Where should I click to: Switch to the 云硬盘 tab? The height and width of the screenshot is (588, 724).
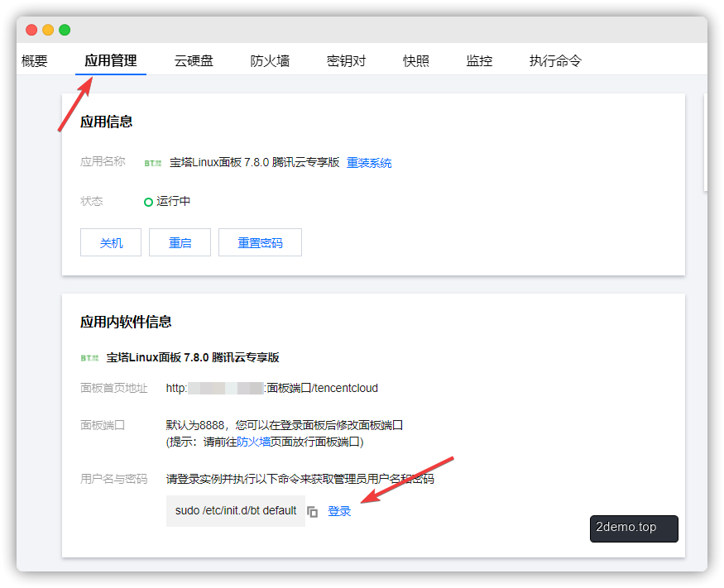click(194, 60)
